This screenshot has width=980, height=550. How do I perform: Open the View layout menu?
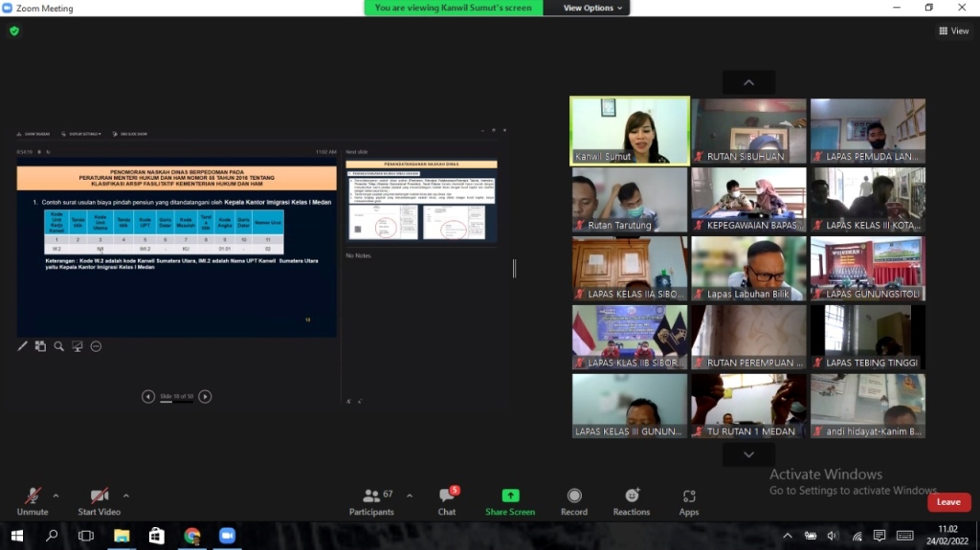click(953, 31)
